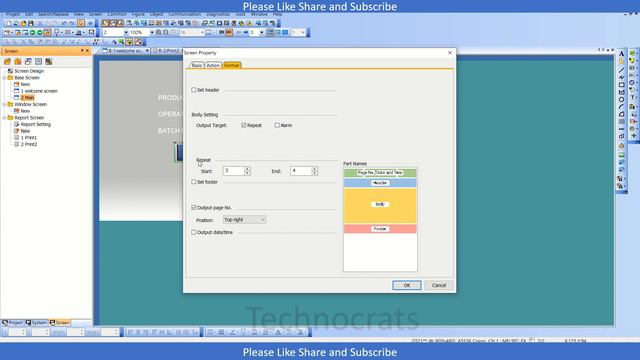
Task: Switch to the System tab at bottom left
Action: (36, 322)
